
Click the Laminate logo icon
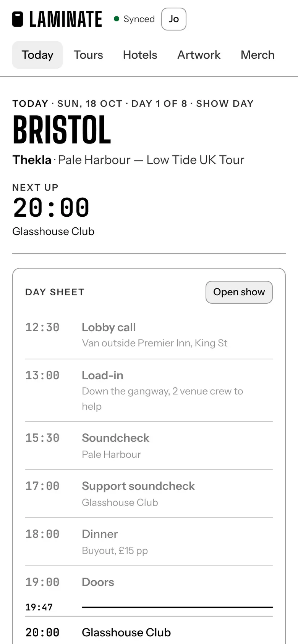[18, 19]
